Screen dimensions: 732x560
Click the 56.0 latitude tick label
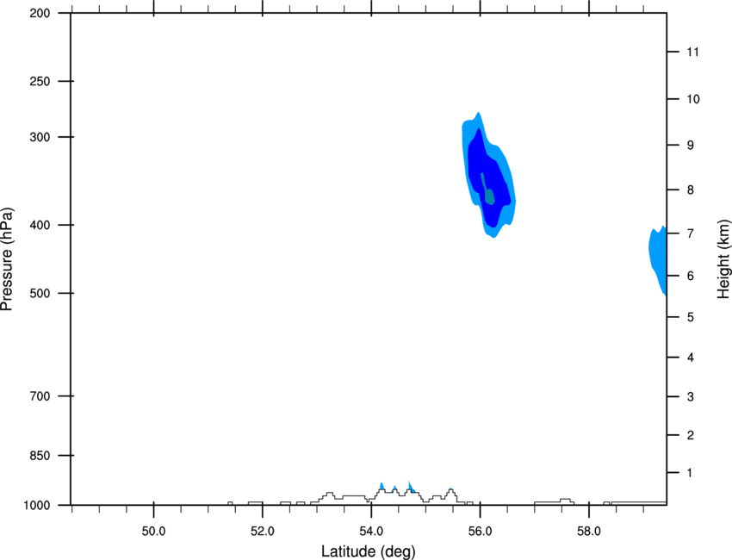click(x=480, y=532)
